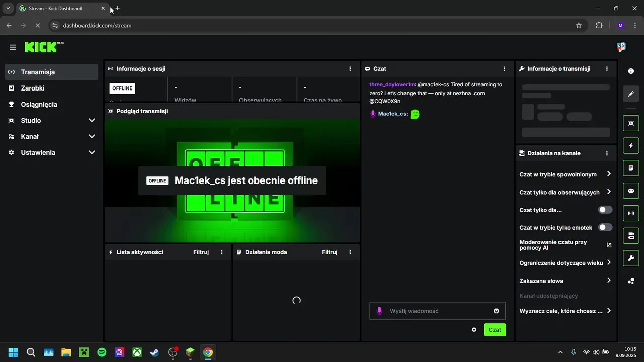Open Czat w trybie spowolnionym options
This screenshot has height=362, width=644.
click(566, 174)
